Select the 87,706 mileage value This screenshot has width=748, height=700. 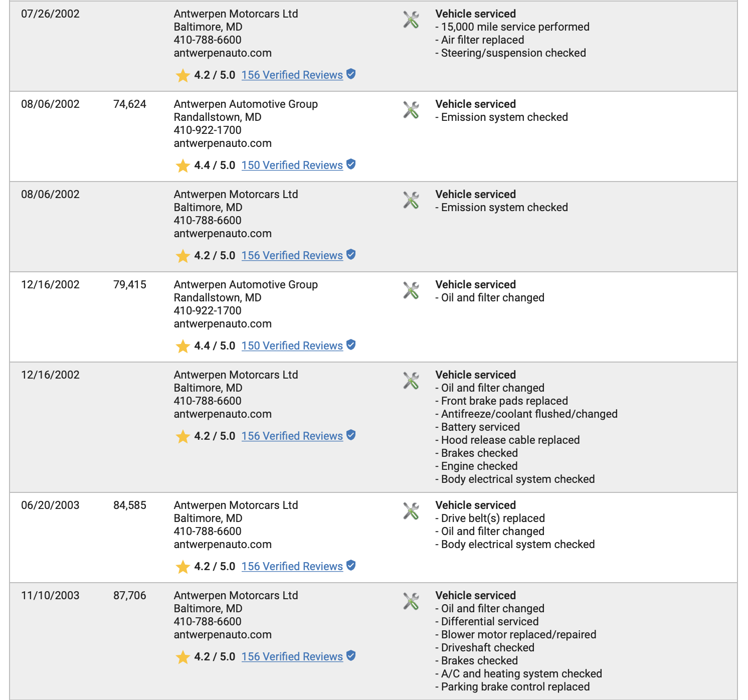(130, 595)
